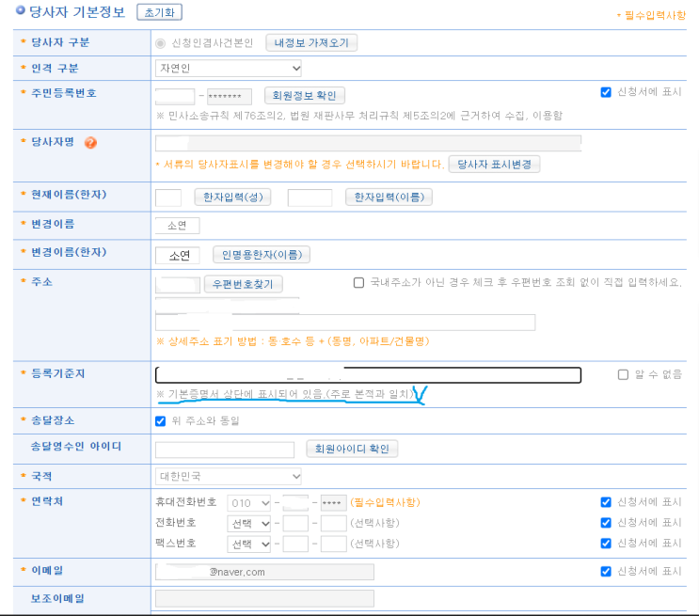Focus the 현재이름(한자) surname field
The height and width of the screenshot is (616, 699).
pyautogui.click(x=168, y=197)
